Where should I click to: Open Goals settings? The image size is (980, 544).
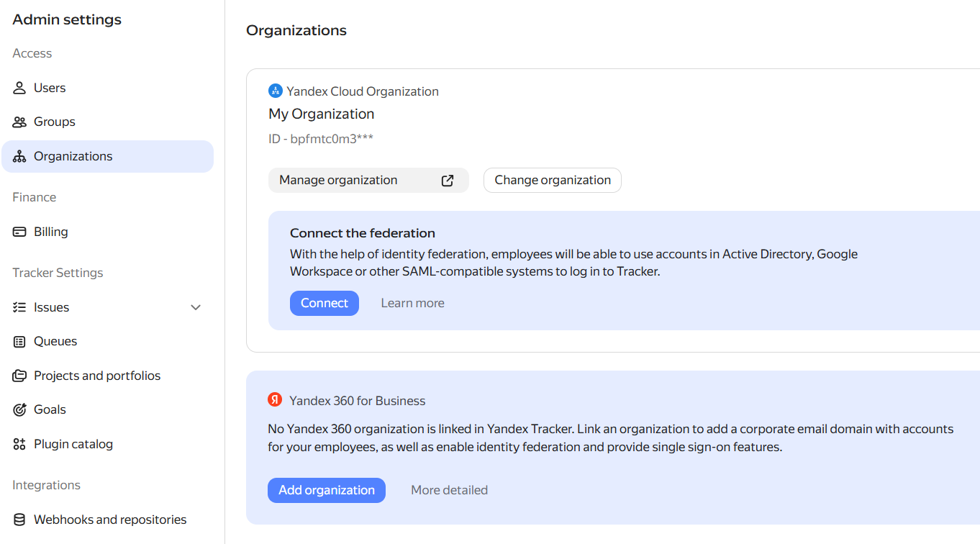(x=108, y=409)
